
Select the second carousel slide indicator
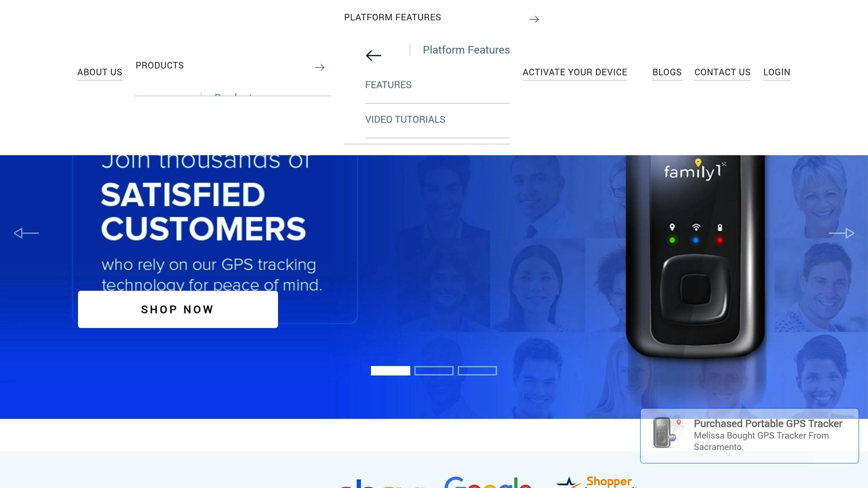point(434,371)
